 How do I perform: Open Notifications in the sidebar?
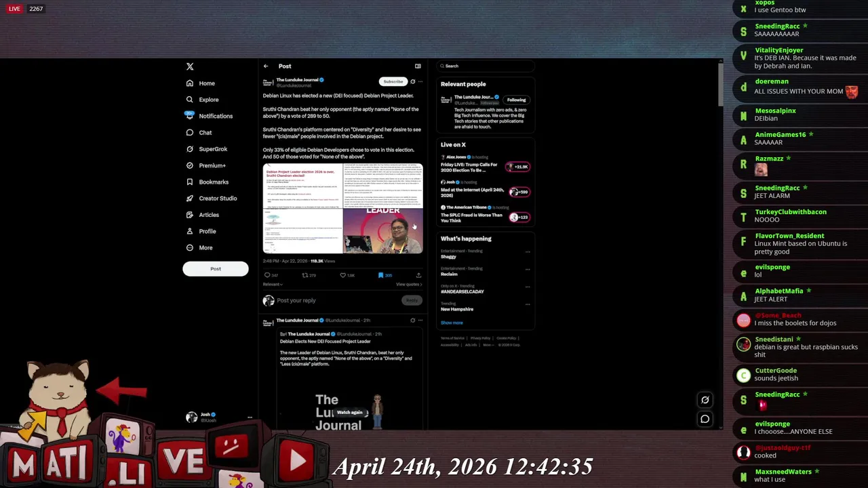click(x=209, y=116)
